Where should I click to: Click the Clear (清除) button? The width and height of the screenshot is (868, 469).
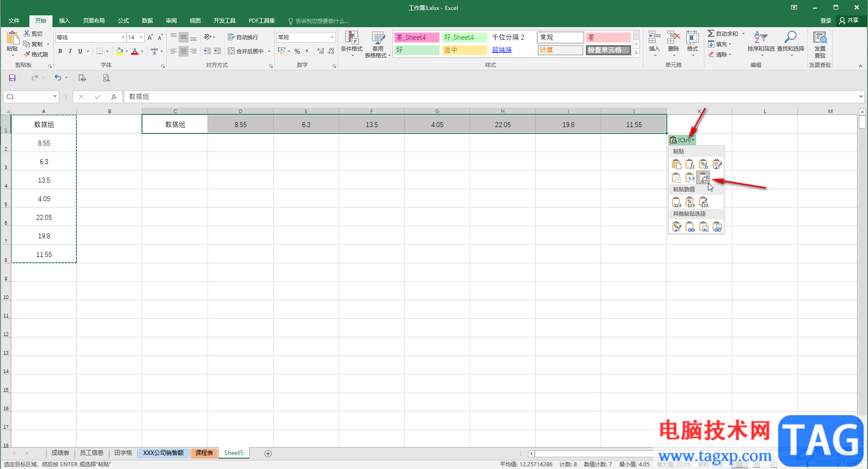coord(719,55)
